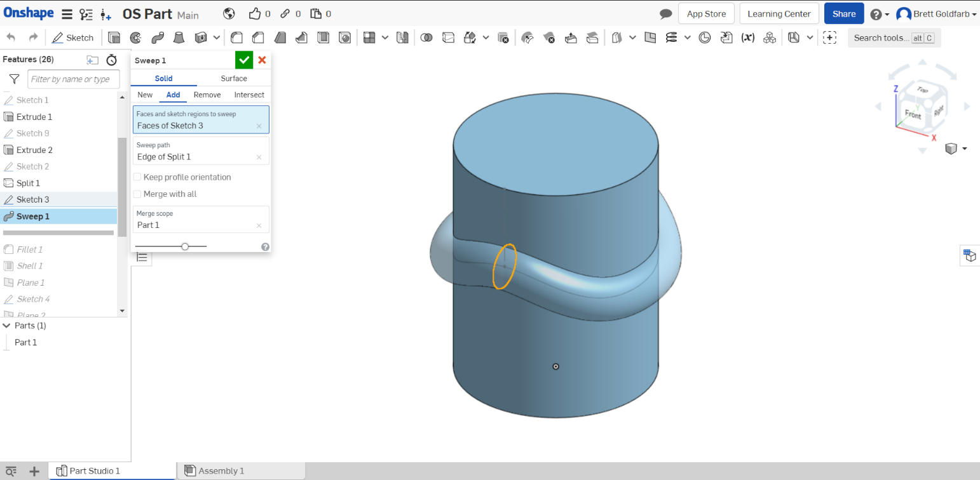Open the Transform tool dropdown
This screenshot has height=480, width=980.
(x=486, y=37)
